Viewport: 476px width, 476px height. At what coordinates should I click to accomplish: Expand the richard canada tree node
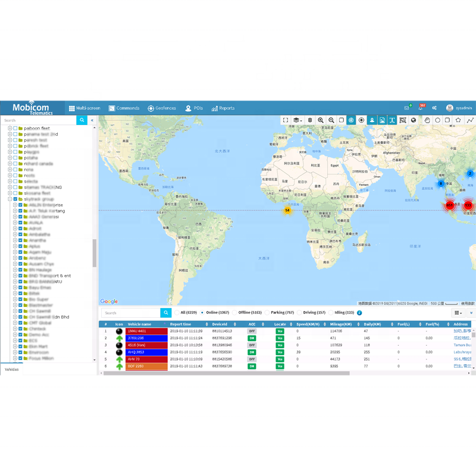point(10,164)
